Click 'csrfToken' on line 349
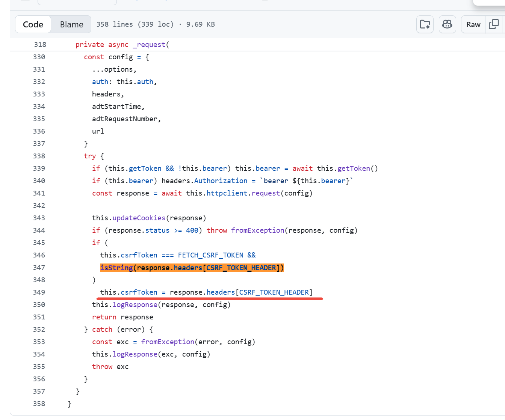Viewport: 505px width, 420px height. pos(139,292)
